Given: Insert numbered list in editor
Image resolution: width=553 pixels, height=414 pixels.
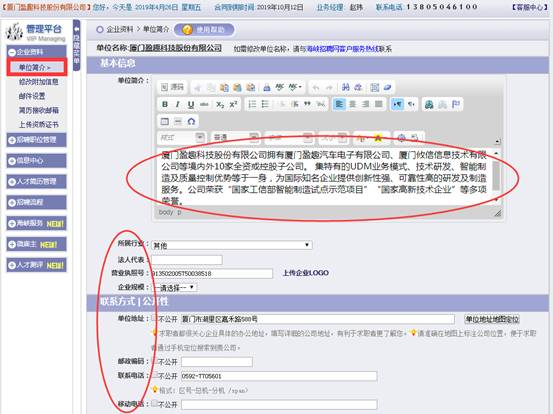Looking at the screenshot, I should [252, 104].
